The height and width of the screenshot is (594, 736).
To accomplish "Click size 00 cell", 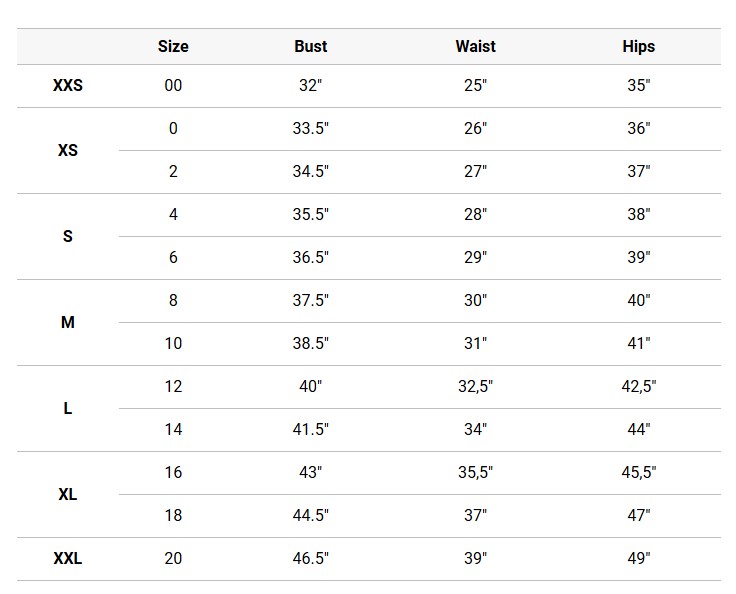I will pyautogui.click(x=173, y=86).
